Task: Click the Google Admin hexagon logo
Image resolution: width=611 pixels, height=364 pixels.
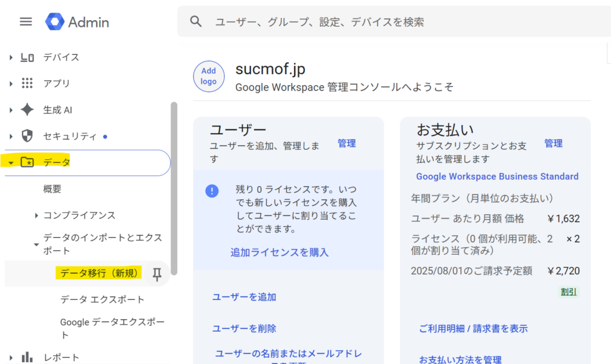Action: click(54, 22)
